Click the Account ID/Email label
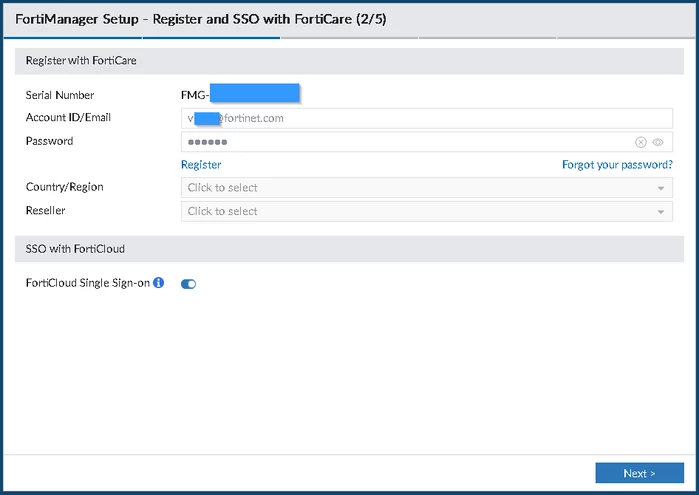 click(x=68, y=117)
